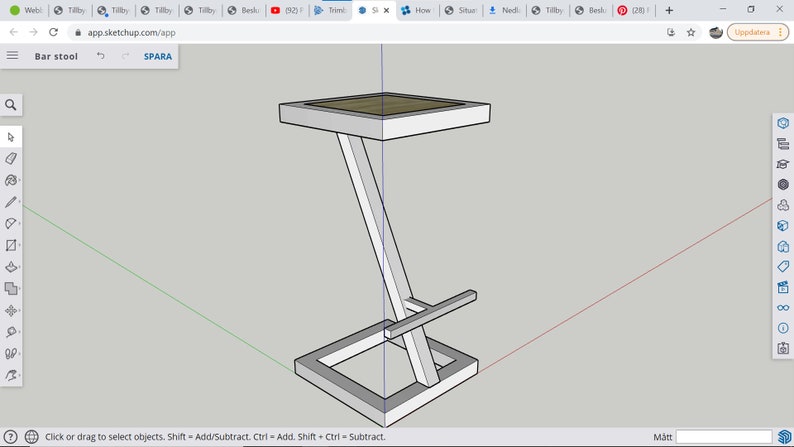Select the Move tool
Image resolution: width=794 pixels, height=447 pixels.
click(11, 310)
